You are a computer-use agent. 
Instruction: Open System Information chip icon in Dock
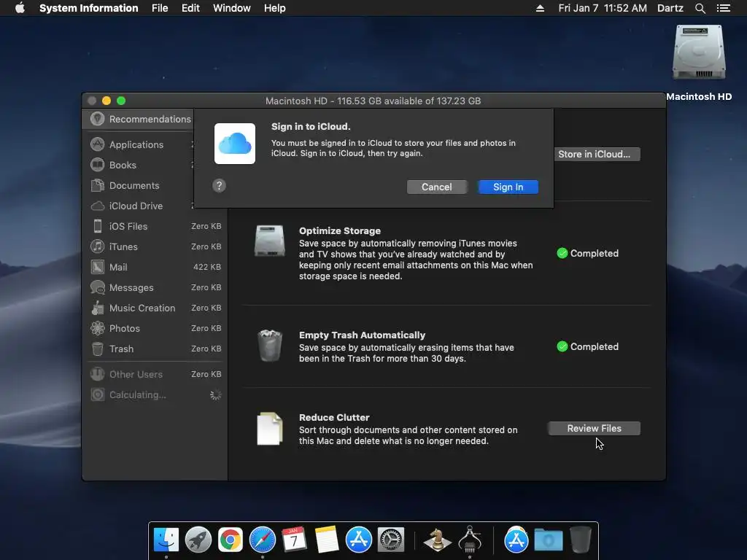(x=470, y=540)
